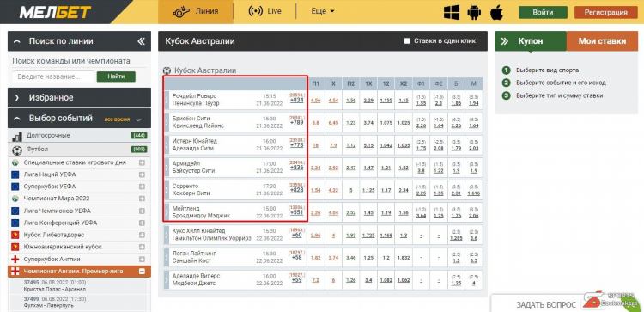
Task: Focus the Введите название search field
Action: (54, 76)
